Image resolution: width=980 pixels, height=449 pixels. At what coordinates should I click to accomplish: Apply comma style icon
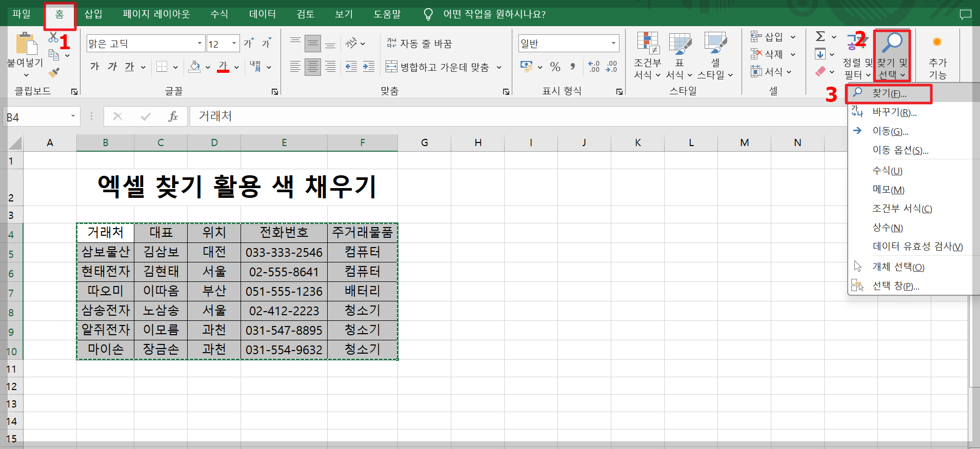click(573, 67)
